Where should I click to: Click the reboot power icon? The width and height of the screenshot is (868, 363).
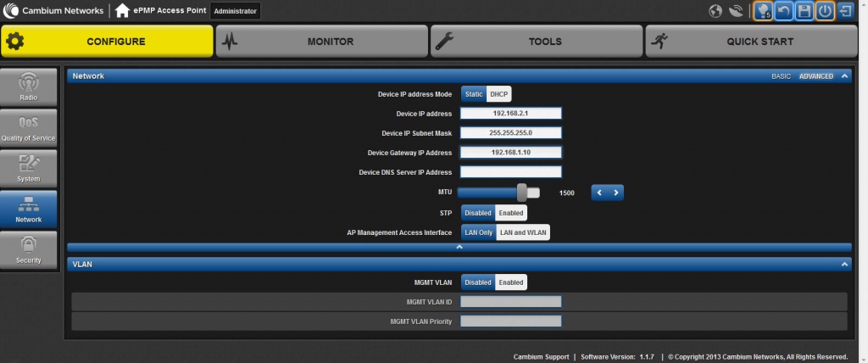click(x=825, y=11)
